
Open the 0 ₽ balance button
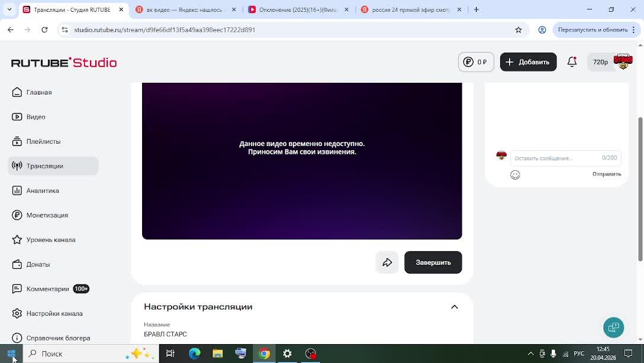click(476, 62)
